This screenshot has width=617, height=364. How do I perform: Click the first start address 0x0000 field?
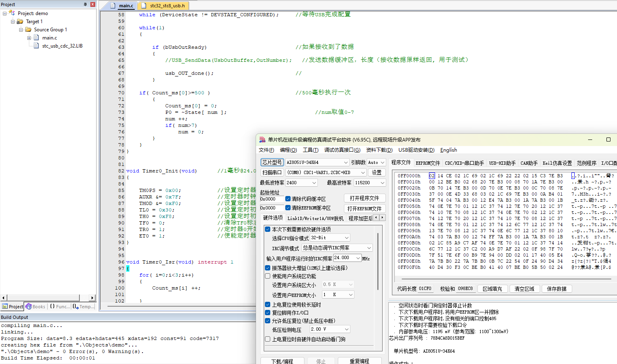pyautogui.click(x=271, y=199)
